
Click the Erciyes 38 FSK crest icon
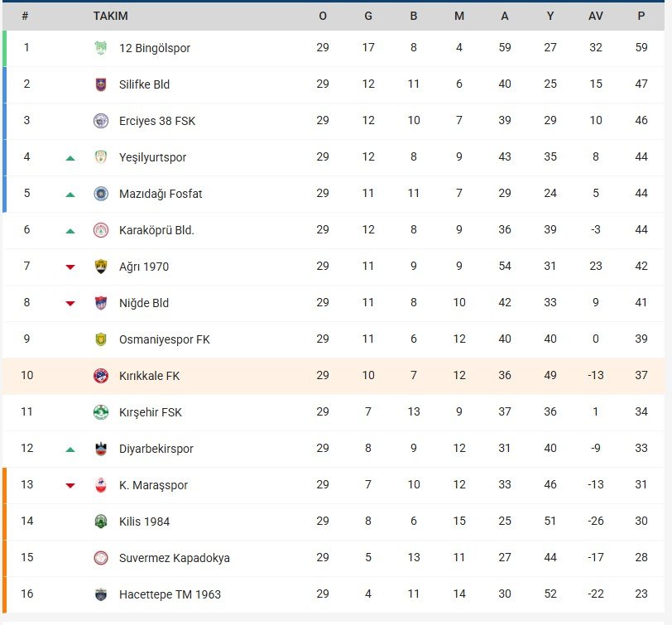(x=101, y=121)
